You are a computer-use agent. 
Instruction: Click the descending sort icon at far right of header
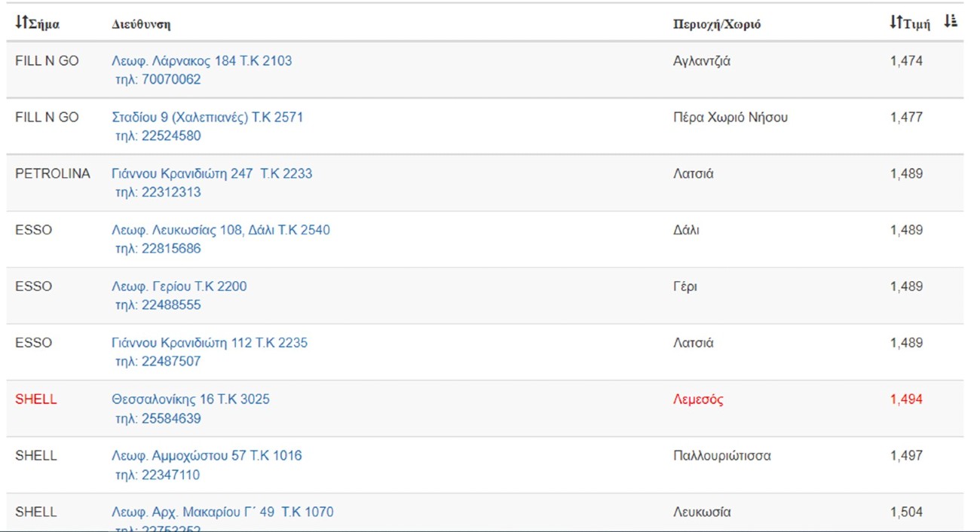click(951, 21)
